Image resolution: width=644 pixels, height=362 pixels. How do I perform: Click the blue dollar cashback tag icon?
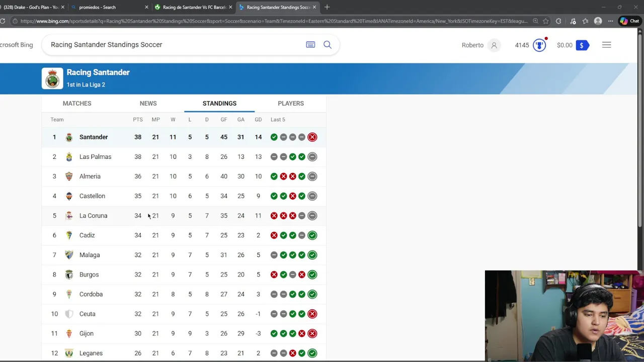click(582, 45)
